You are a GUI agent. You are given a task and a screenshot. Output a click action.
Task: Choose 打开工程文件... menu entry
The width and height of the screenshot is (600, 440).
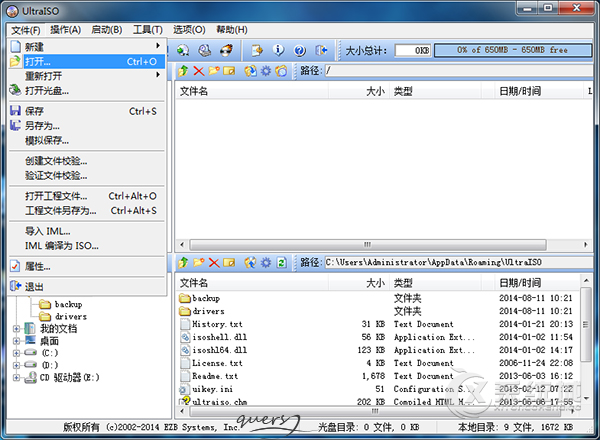point(87,196)
